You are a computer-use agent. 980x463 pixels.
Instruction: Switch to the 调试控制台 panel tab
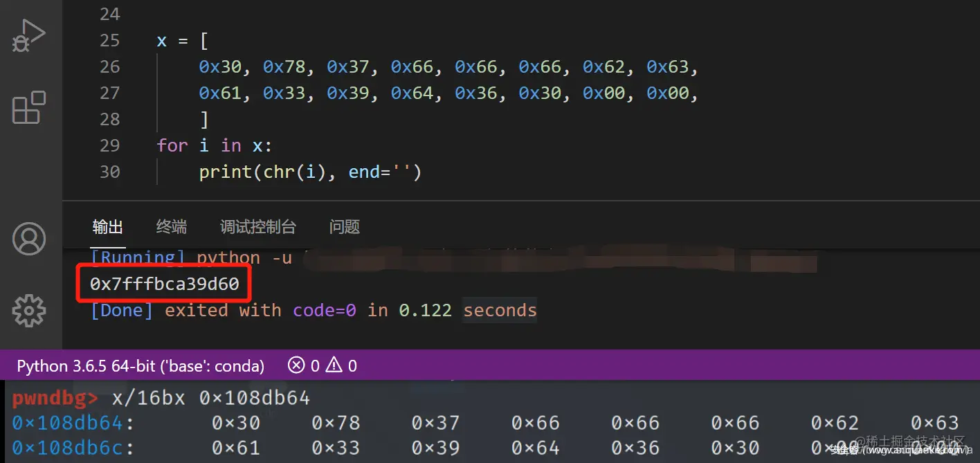pyautogui.click(x=258, y=226)
